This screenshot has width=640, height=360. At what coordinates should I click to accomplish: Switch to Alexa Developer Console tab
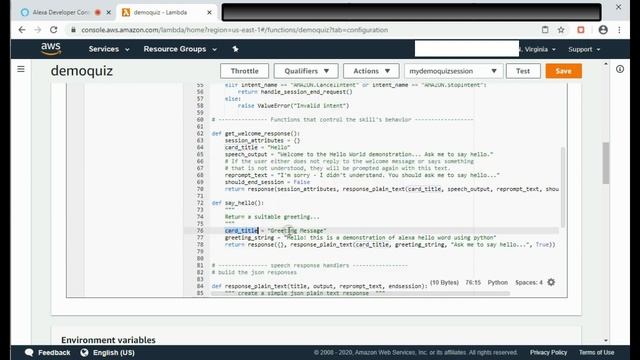click(x=61, y=13)
